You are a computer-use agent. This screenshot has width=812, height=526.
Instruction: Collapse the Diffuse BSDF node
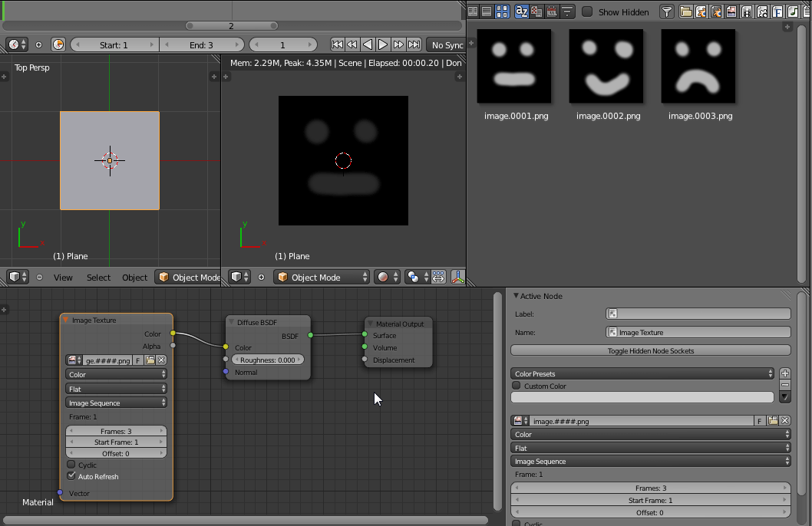click(x=231, y=322)
